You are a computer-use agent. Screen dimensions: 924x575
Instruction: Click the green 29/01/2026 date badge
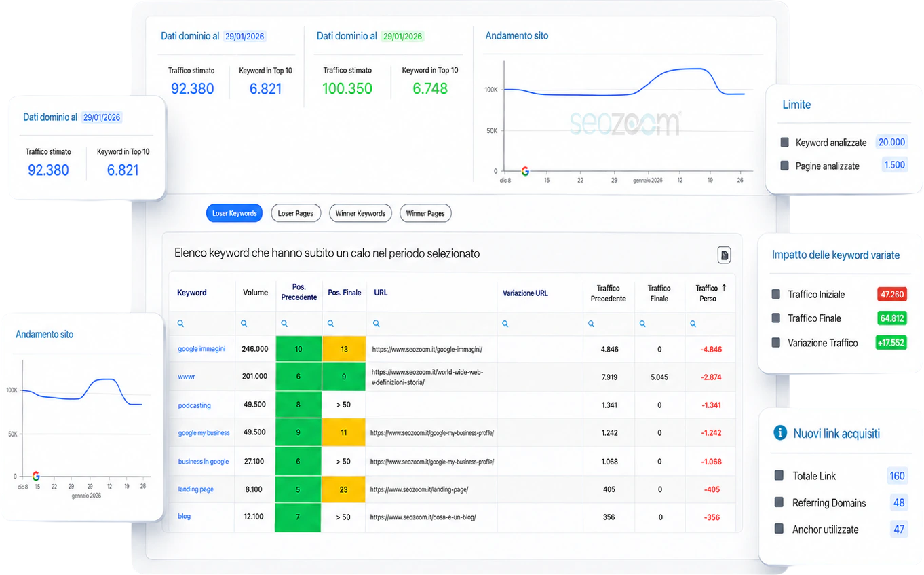[402, 36]
